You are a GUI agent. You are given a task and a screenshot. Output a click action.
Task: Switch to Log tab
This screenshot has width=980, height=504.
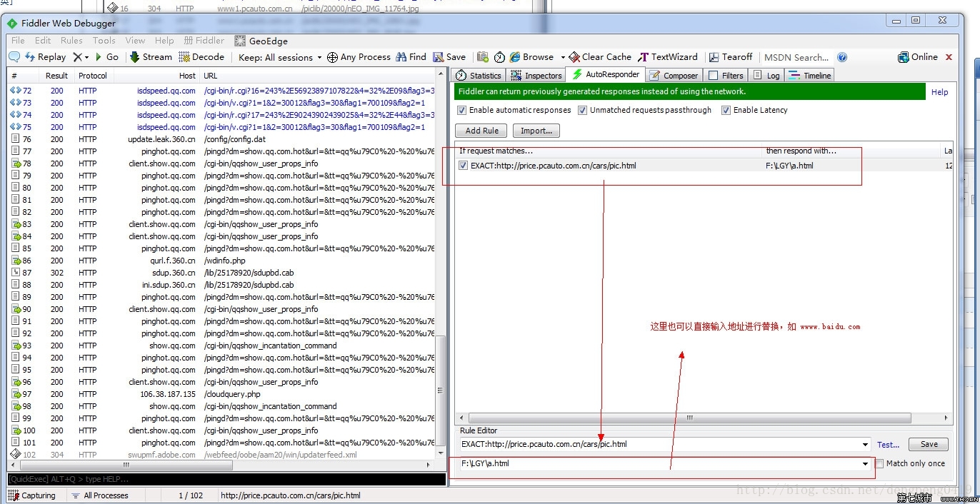766,75
